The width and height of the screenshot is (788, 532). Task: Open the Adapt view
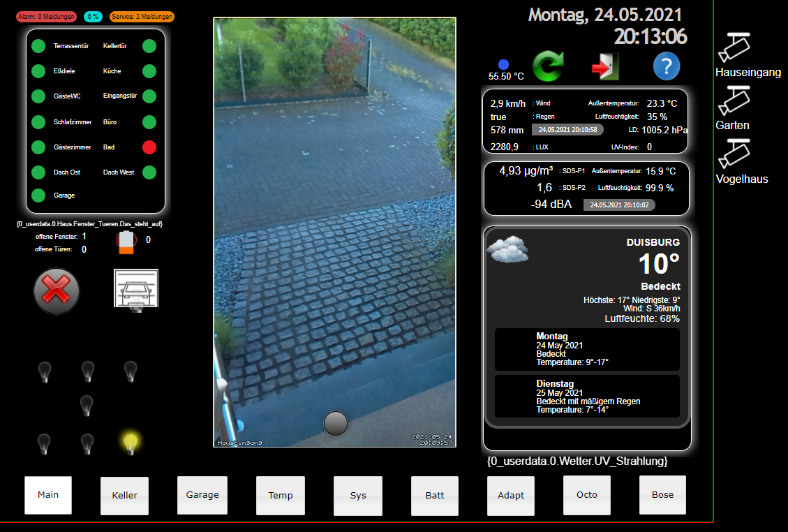tap(511, 495)
